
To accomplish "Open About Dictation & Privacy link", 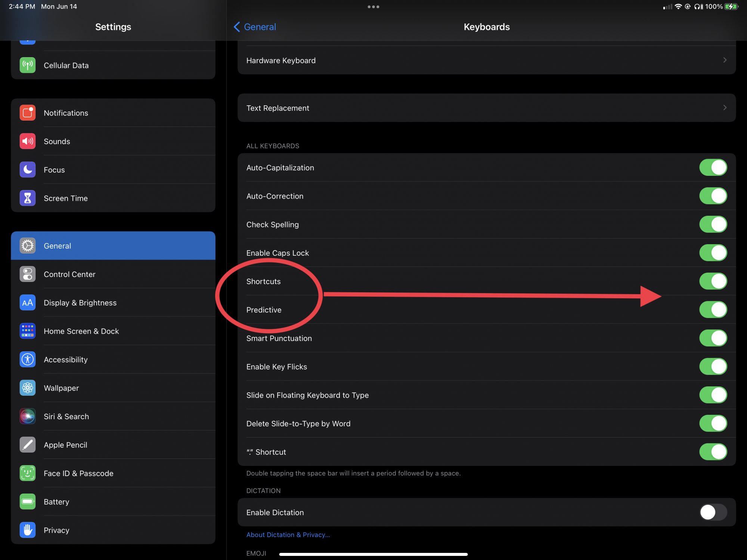I will click(x=288, y=535).
